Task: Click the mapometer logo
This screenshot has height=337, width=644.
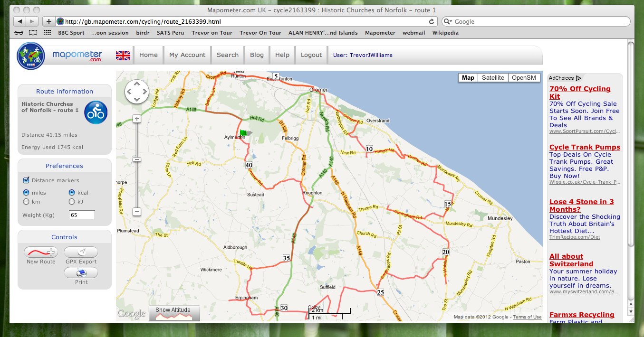Action: [x=31, y=56]
